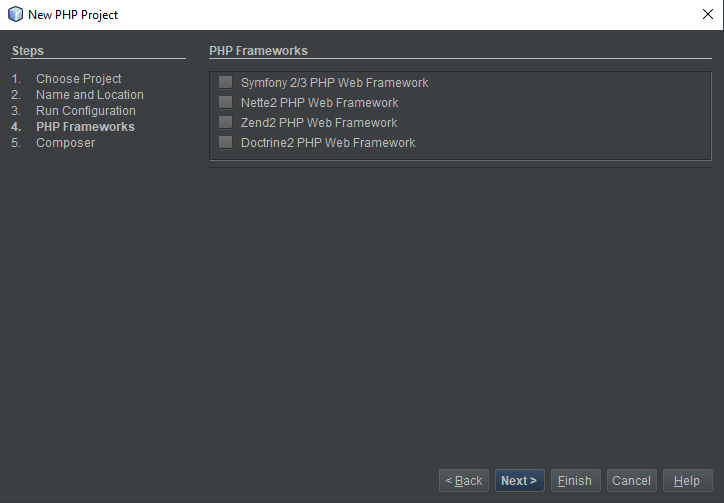Check the Nette2 PHP Web Framework box
This screenshot has width=724, height=503.
pyautogui.click(x=225, y=102)
